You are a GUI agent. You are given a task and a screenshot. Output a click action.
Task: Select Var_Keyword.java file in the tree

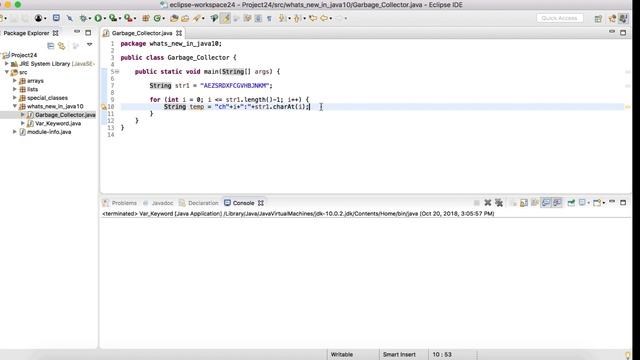point(58,123)
